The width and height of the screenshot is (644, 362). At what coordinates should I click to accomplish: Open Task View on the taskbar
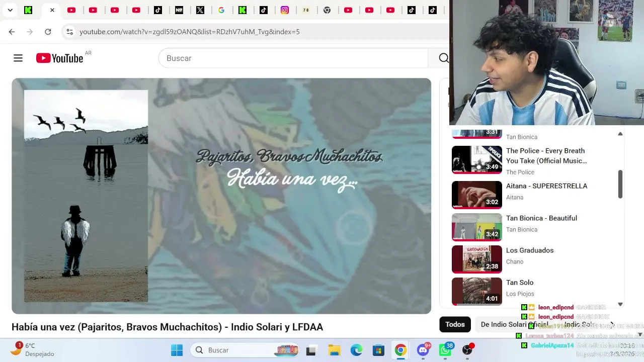311,350
